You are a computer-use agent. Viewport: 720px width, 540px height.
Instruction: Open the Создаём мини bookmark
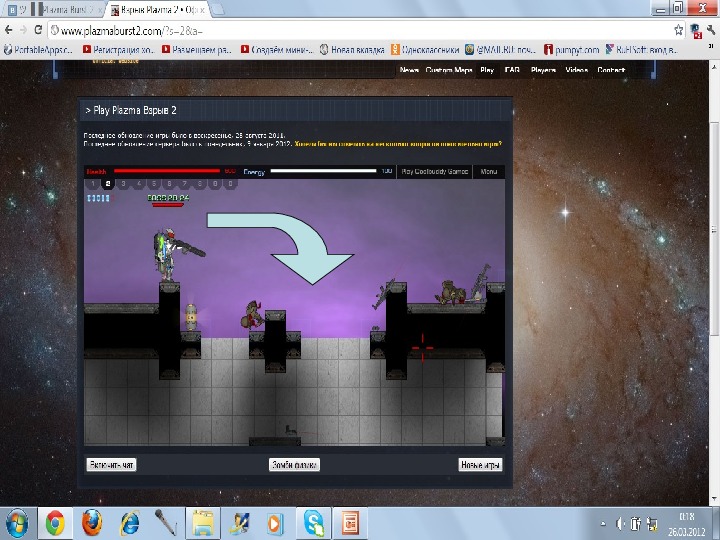277,50
